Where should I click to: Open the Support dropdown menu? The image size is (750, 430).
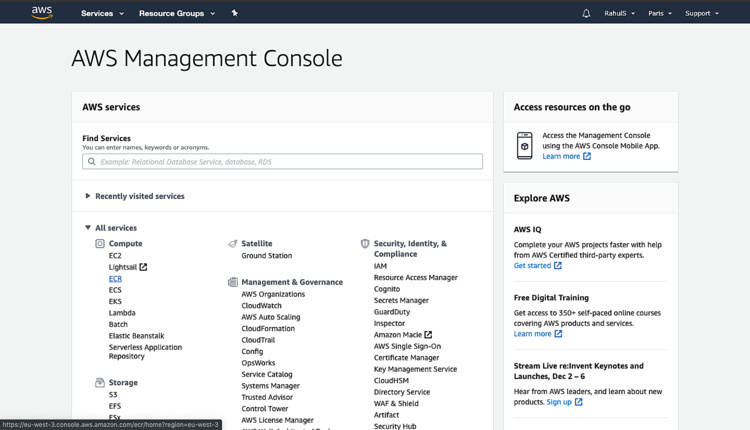[702, 13]
